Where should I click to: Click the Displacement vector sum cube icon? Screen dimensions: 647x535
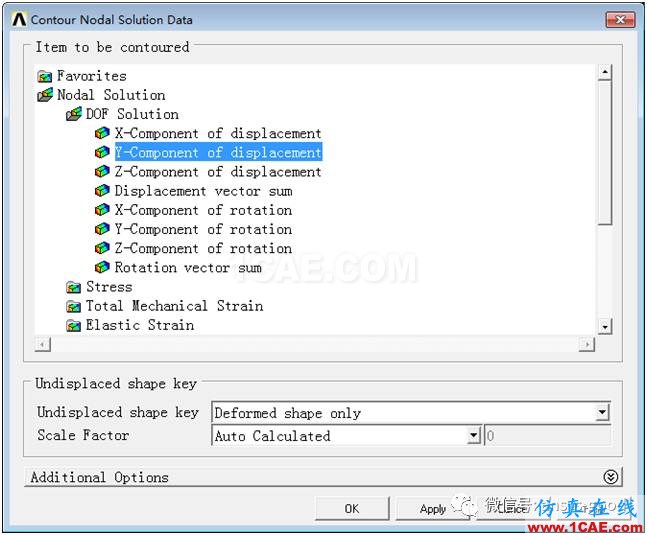102,191
